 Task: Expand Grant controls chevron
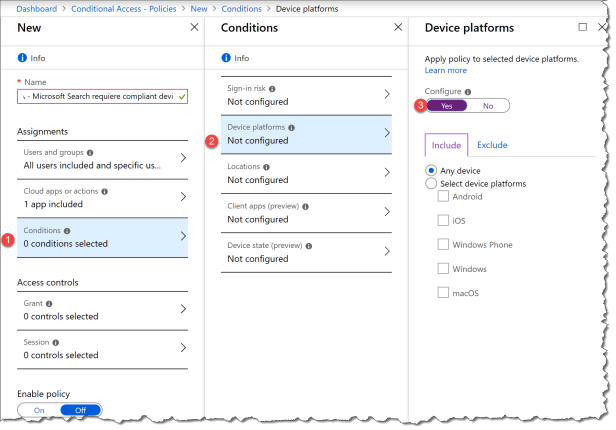tap(183, 309)
